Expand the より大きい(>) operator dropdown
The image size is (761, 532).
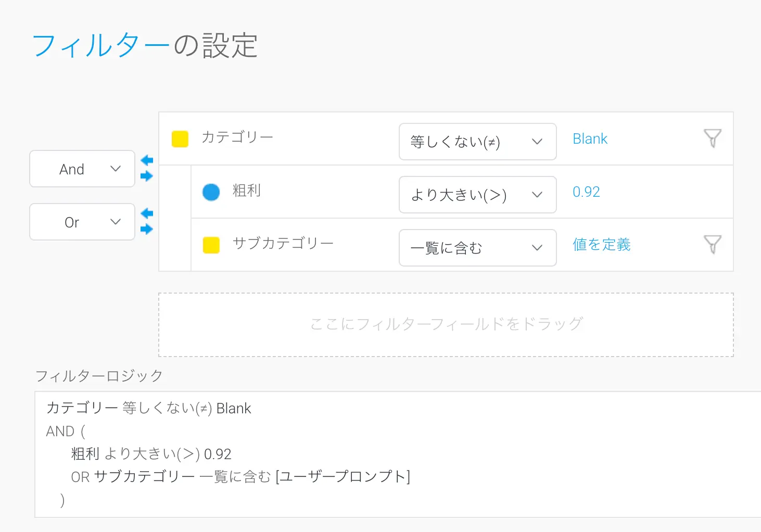click(x=477, y=195)
